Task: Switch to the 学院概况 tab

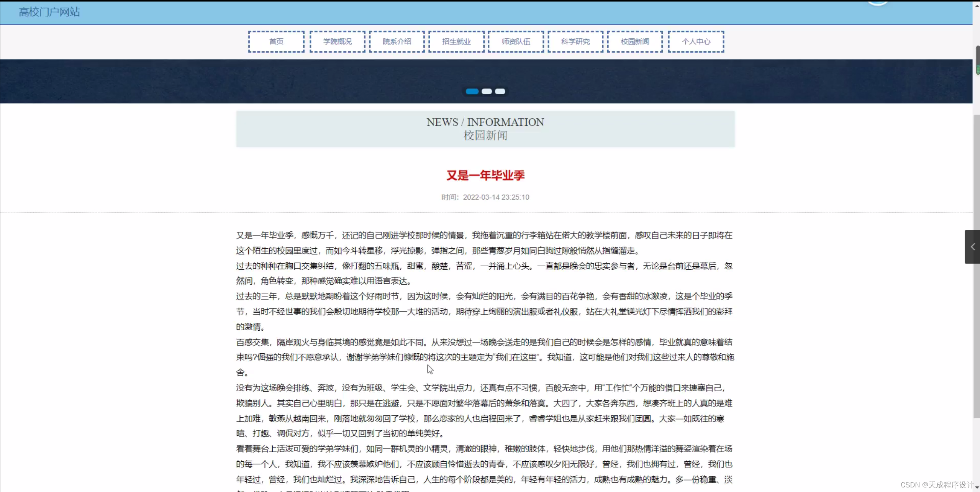Action: pyautogui.click(x=337, y=41)
